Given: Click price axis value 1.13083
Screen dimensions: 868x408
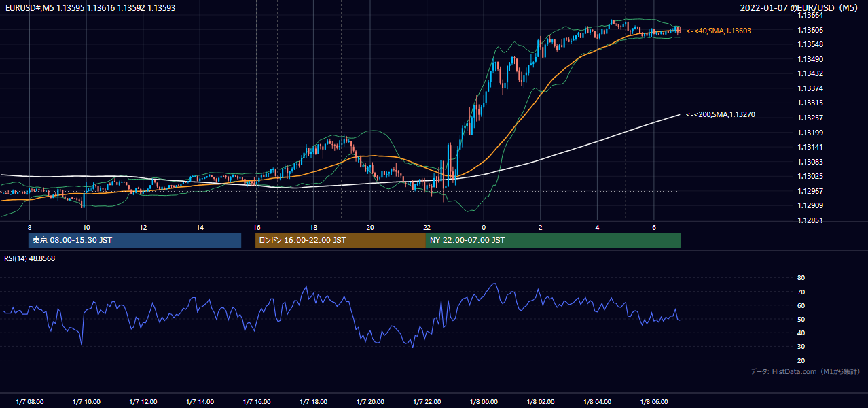Looking at the screenshot, I should [x=810, y=162].
